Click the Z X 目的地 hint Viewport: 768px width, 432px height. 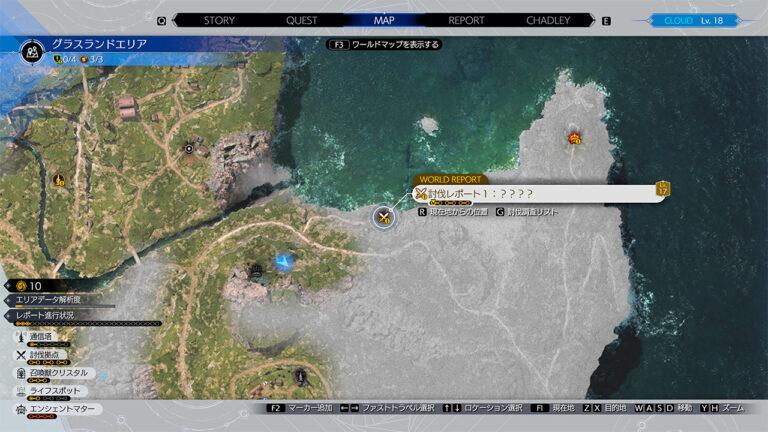[x=604, y=408]
